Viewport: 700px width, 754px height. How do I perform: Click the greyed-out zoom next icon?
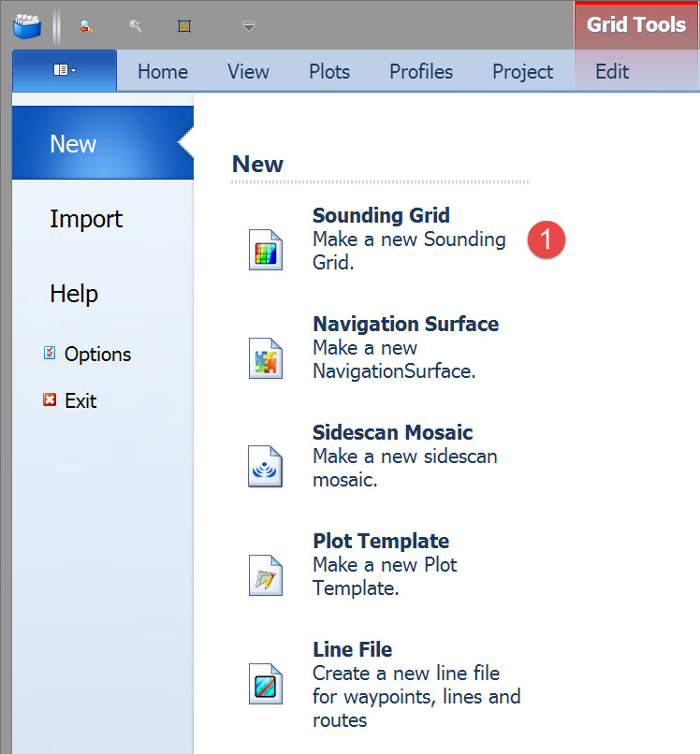click(x=136, y=26)
